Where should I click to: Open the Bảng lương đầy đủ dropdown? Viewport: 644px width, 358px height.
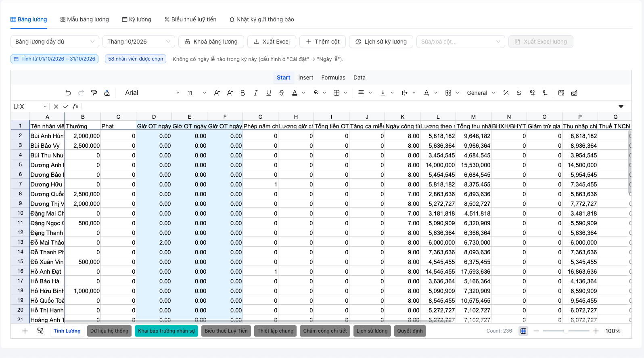54,42
